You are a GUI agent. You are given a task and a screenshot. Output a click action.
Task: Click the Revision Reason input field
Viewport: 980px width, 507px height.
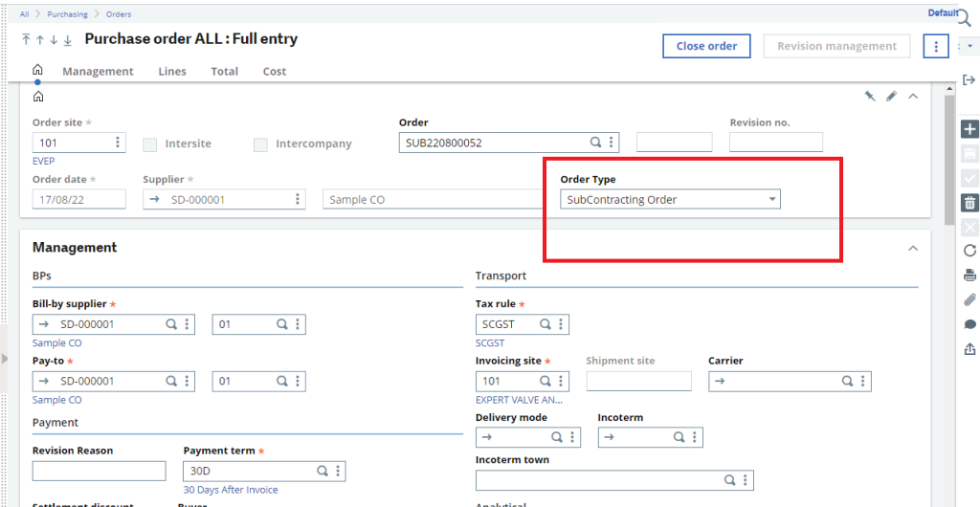click(x=100, y=471)
